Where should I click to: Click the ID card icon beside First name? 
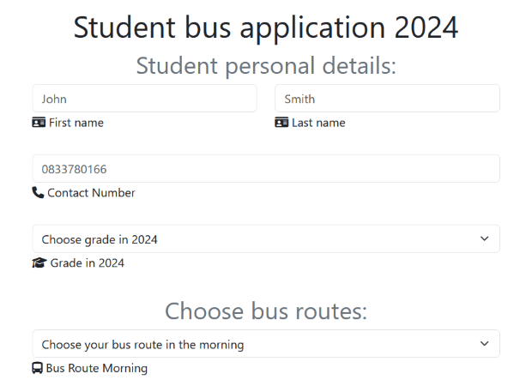pyautogui.click(x=39, y=123)
